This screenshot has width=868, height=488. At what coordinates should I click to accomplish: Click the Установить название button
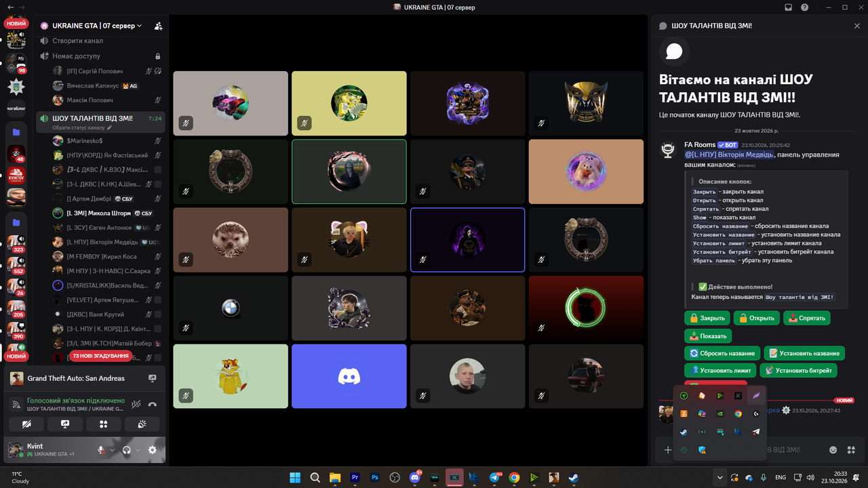click(804, 353)
